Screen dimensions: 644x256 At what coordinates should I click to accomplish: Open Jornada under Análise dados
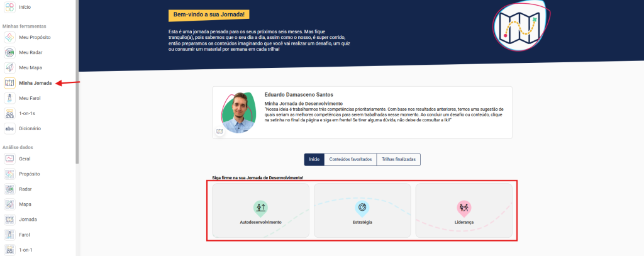coord(9,220)
